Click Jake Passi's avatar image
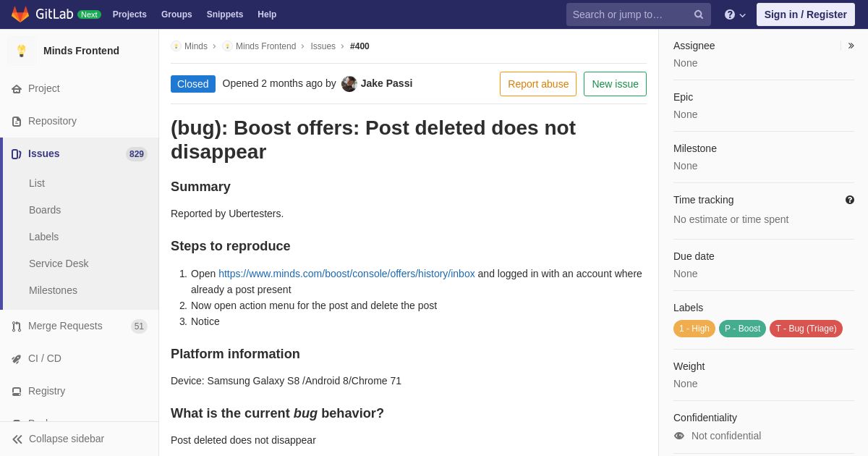The width and height of the screenshot is (868, 456). [x=349, y=84]
